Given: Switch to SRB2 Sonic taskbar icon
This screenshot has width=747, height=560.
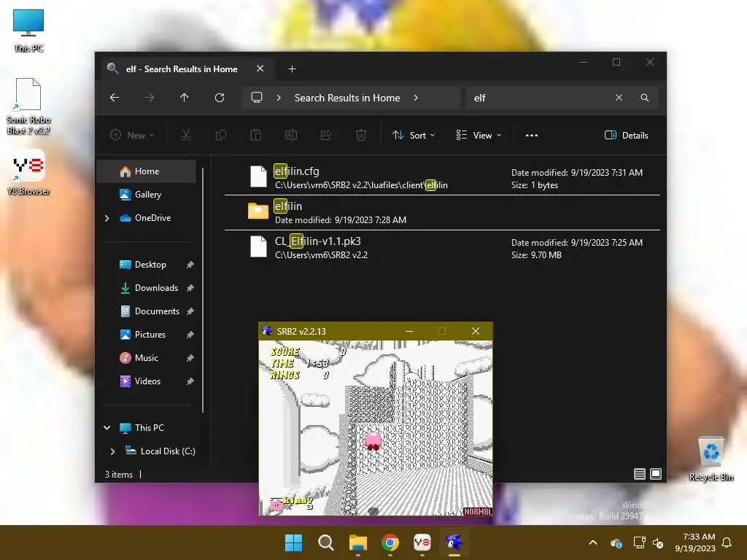Looking at the screenshot, I should [454, 542].
